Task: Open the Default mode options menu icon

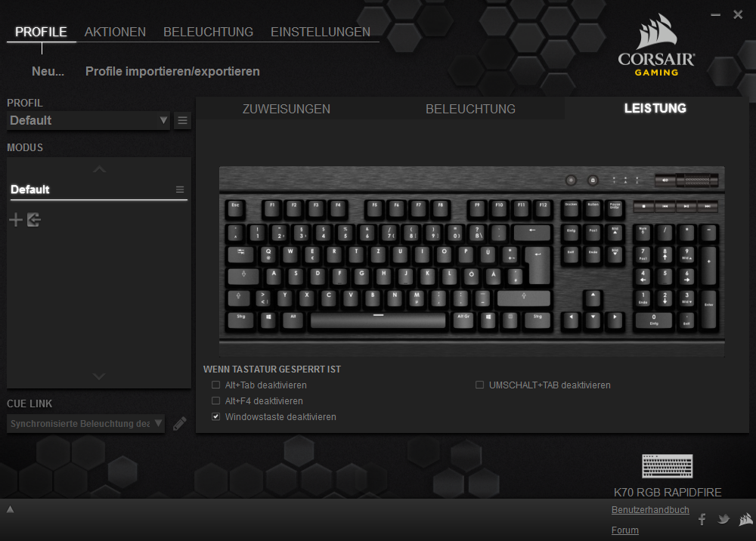Action: pos(180,190)
